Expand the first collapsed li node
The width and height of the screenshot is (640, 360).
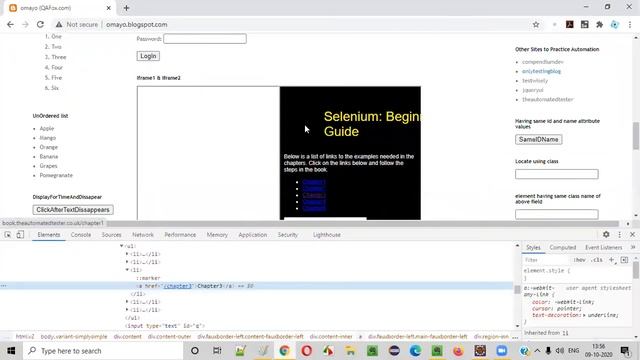127,254
